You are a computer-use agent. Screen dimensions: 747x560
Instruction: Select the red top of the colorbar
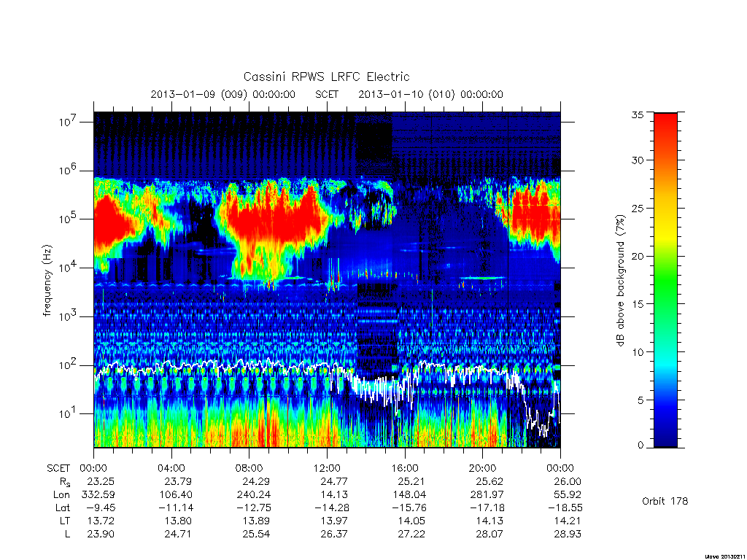pyautogui.click(x=665, y=128)
